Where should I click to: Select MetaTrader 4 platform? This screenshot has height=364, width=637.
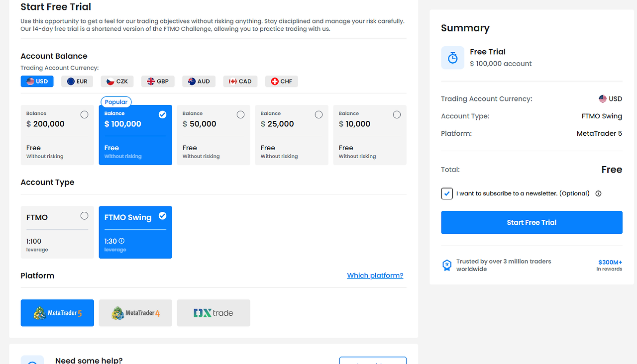point(135,313)
